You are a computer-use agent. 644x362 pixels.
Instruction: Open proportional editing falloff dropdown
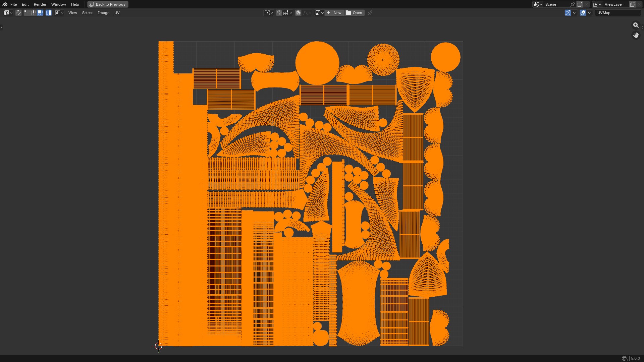307,13
